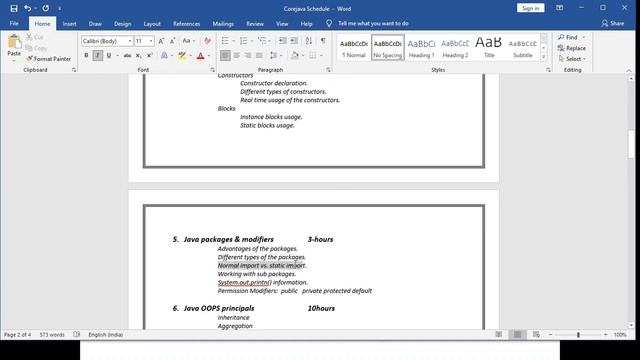Switch to Web Layout view
Image resolution: width=640 pixels, height=360 pixels.
click(536, 335)
